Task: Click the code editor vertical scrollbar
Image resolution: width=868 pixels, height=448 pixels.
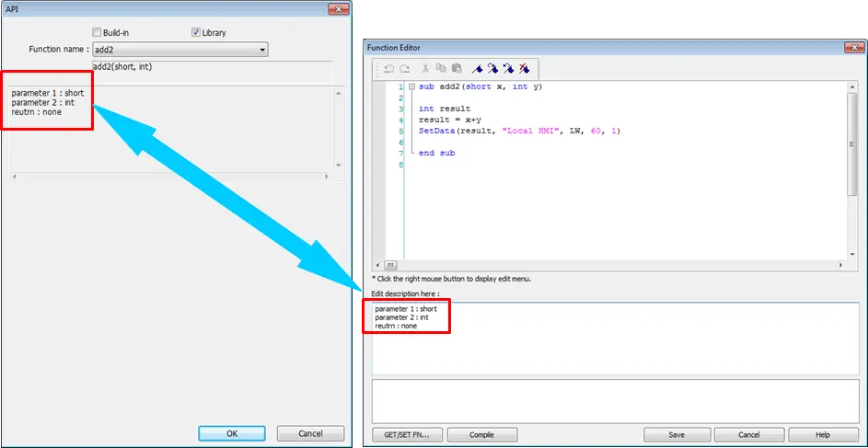Action: pyautogui.click(x=852, y=144)
